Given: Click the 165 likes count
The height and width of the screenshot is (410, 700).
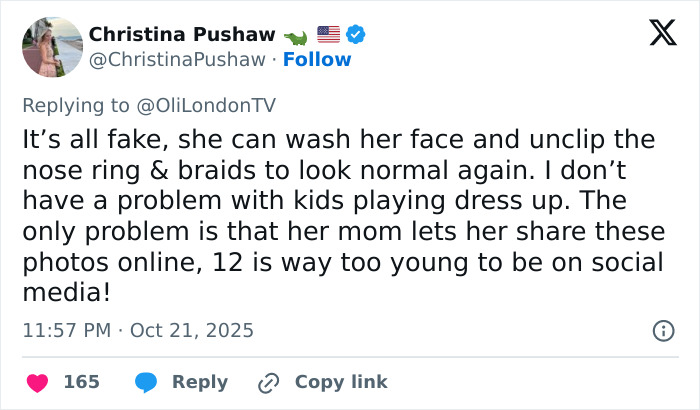Looking at the screenshot, I should 81,382.
